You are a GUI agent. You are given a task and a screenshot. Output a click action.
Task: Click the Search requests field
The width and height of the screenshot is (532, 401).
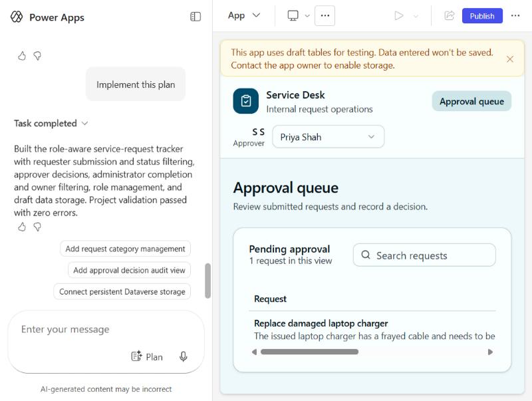[x=424, y=255]
